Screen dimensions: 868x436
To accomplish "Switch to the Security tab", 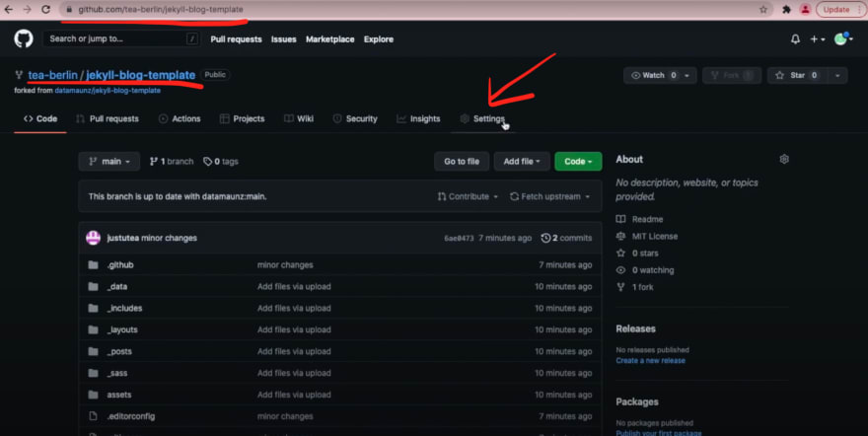I will (355, 119).
